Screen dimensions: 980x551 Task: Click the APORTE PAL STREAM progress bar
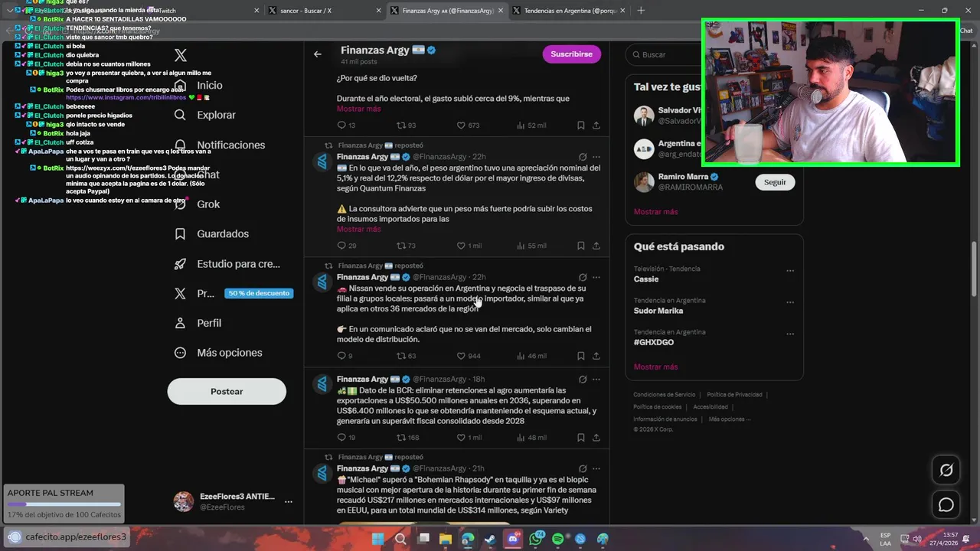pyautogui.click(x=64, y=505)
